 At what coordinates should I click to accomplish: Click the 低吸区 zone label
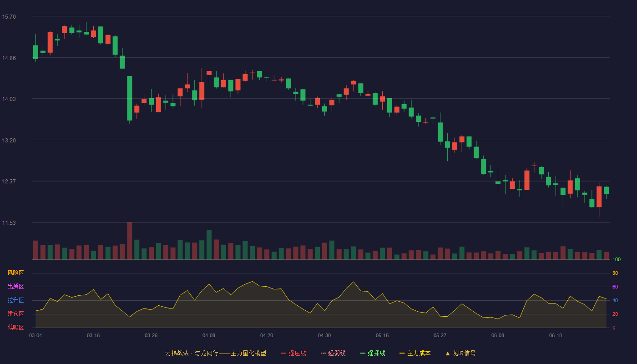[x=15, y=327]
